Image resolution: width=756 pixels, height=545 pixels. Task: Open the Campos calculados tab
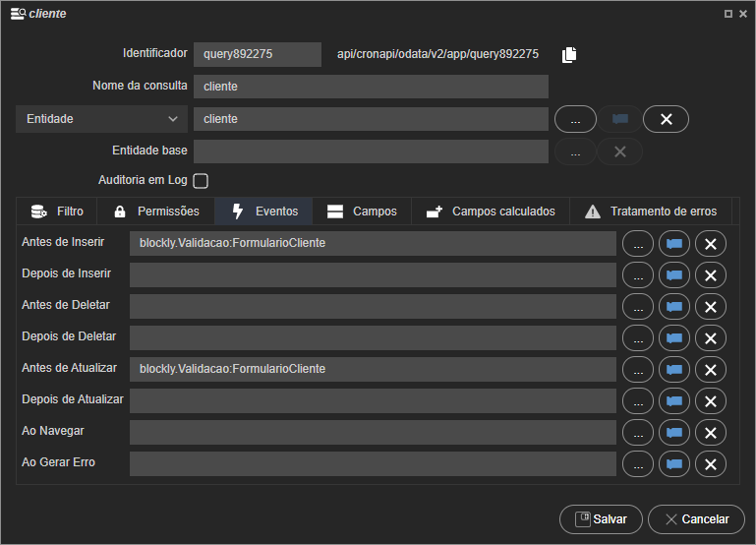pos(491,212)
